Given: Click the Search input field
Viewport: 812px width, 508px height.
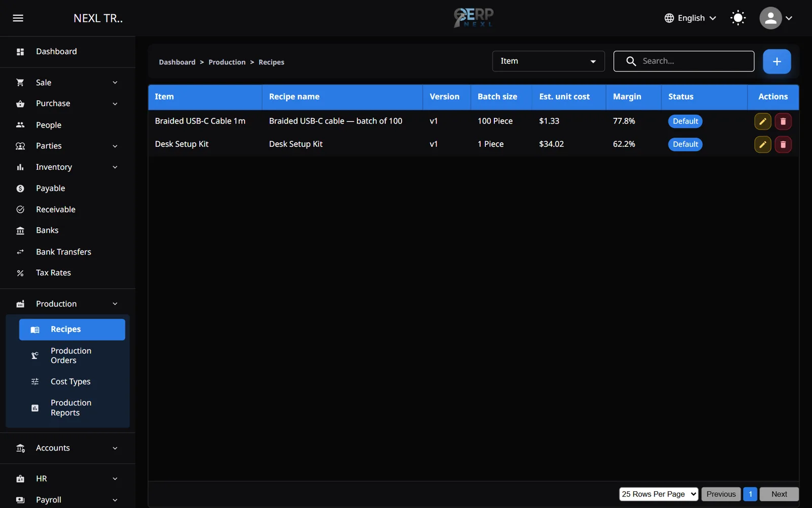Looking at the screenshot, I should [x=684, y=61].
